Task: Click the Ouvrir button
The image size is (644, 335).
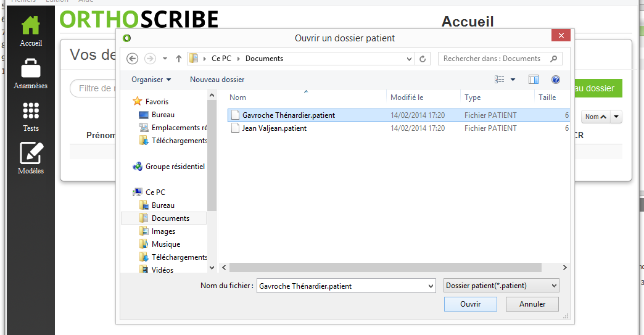Action: tap(470, 304)
